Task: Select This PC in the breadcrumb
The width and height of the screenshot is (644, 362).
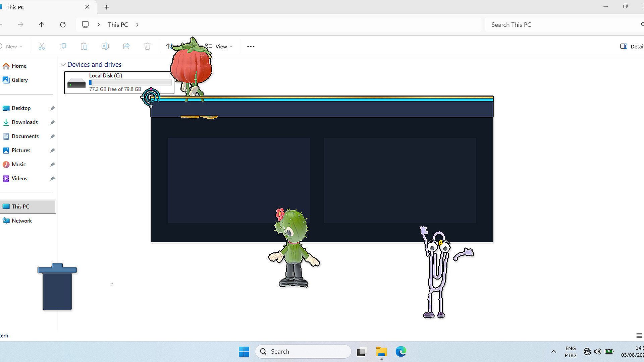Action: [118, 24]
